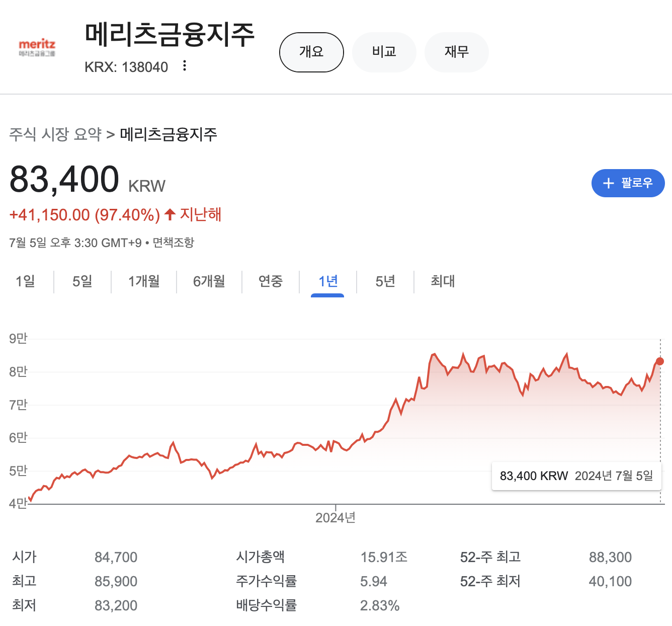Click the 주식 시장 요약 breadcrumb link
The width and height of the screenshot is (672, 626).
coord(55,134)
